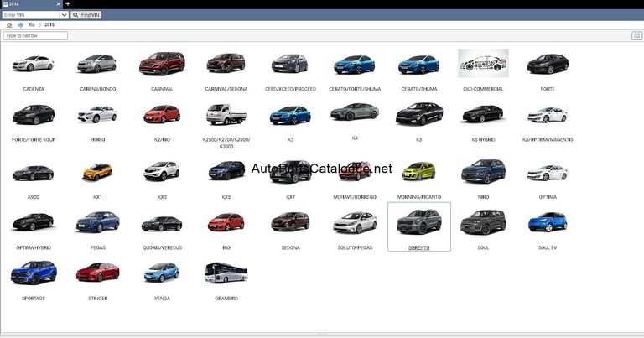Start a search with Find VIN
Image resolution: width=644 pixels, height=338 pixels.
click(x=86, y=15)
